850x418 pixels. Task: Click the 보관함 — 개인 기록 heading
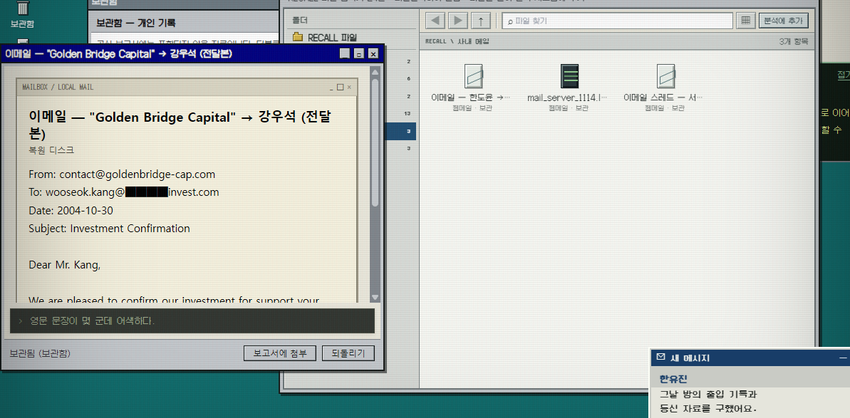136,23
